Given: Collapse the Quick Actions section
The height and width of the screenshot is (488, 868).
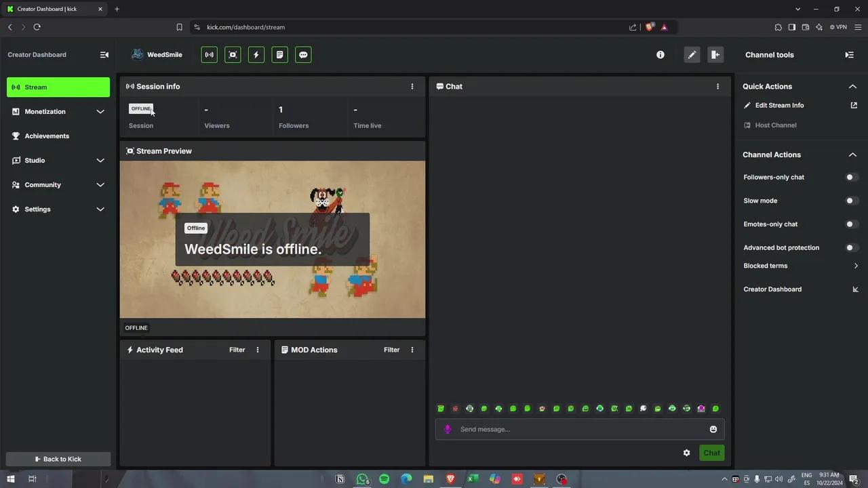Looking at the screenshot, I should 852,87.
